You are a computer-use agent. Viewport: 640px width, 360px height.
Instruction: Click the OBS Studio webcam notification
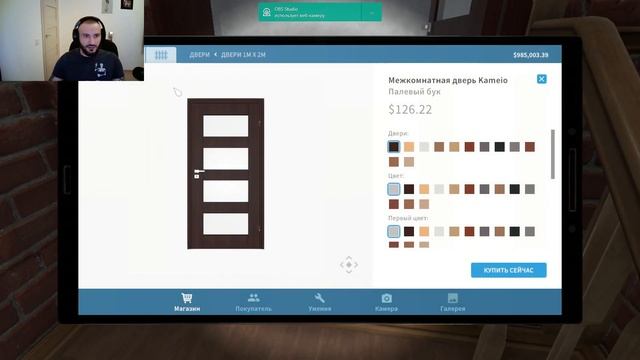pyautogui.click(x=320, y=12)
